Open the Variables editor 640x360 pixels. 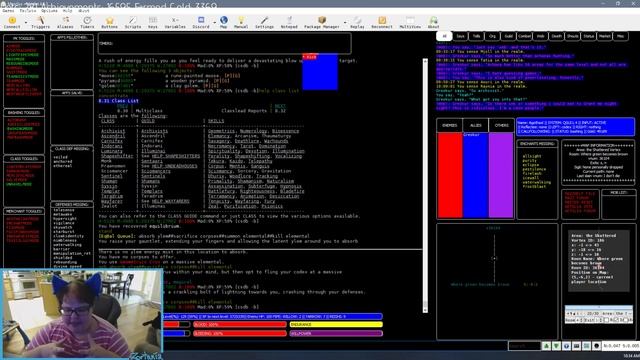175,22
